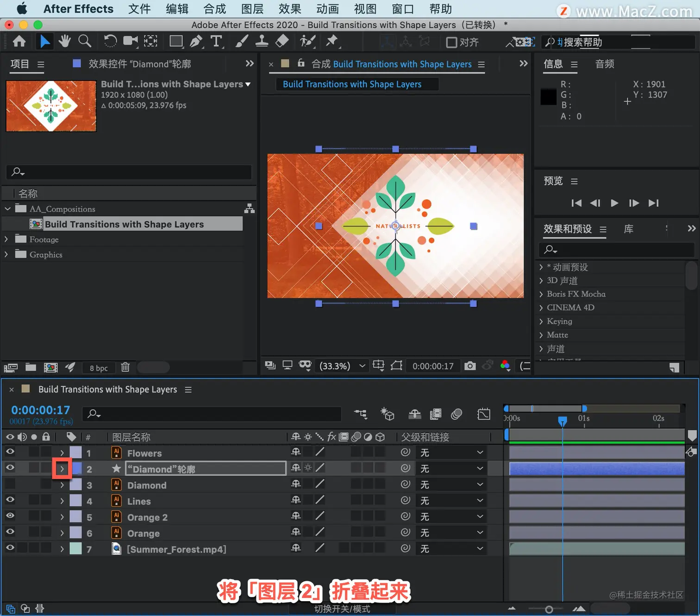Click the 8 bpc color depth button
700x616 pixels.
pos(99,368)
